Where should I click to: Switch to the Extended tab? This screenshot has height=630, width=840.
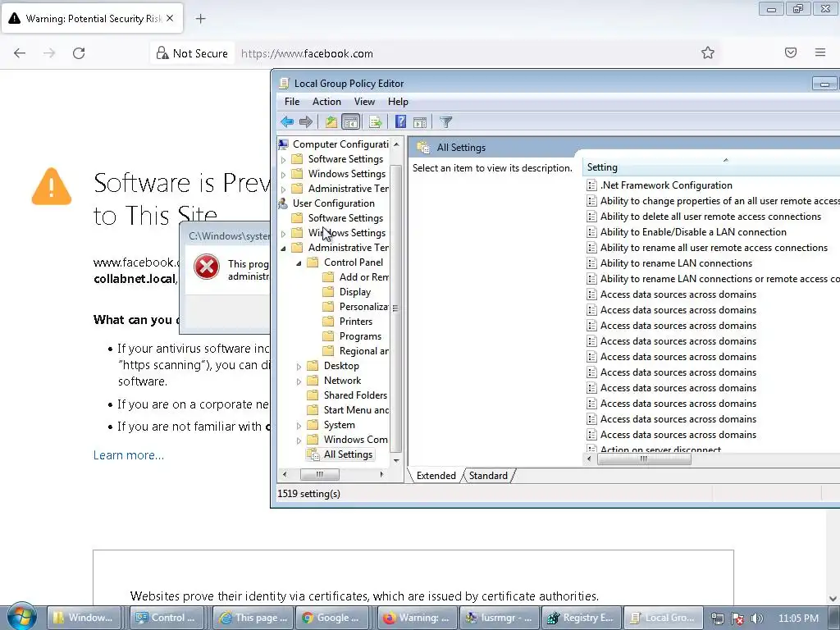point(436,476)
